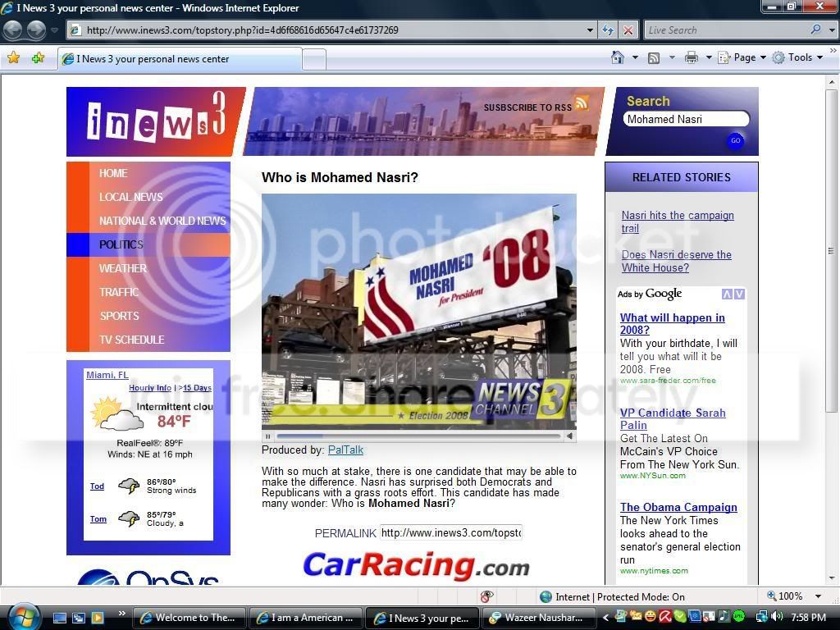Pause the news video player

coord(268,436)
